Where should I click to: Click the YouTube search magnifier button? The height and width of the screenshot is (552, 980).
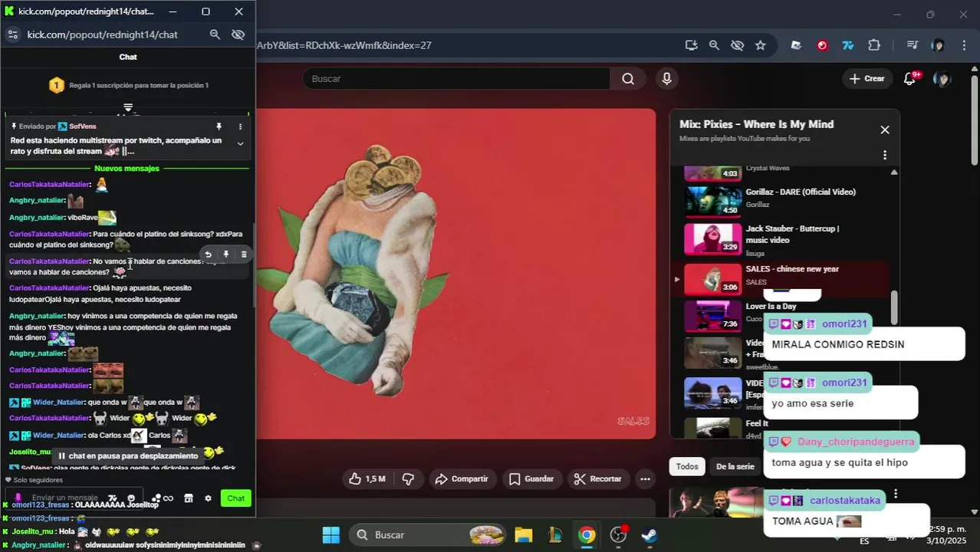(x=628, y=78)
